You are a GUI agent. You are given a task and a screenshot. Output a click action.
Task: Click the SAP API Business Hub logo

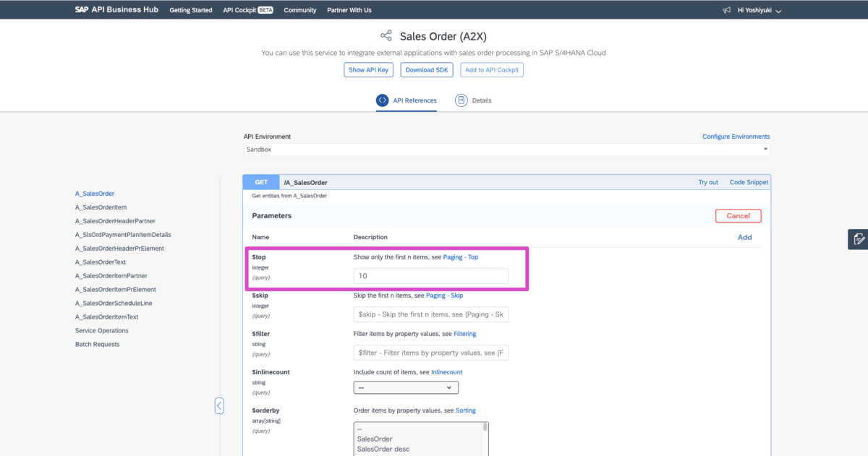[117, 10]
